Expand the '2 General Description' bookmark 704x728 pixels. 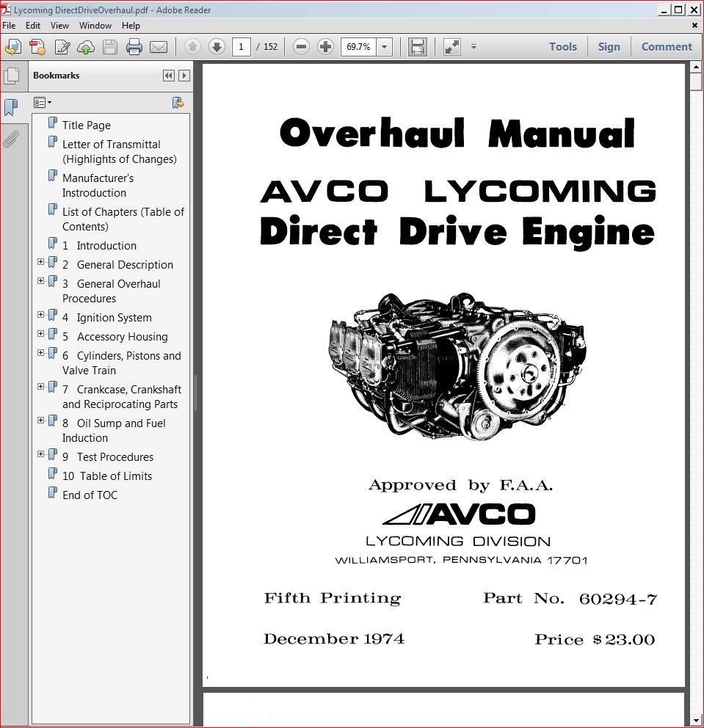click(41, 262)
